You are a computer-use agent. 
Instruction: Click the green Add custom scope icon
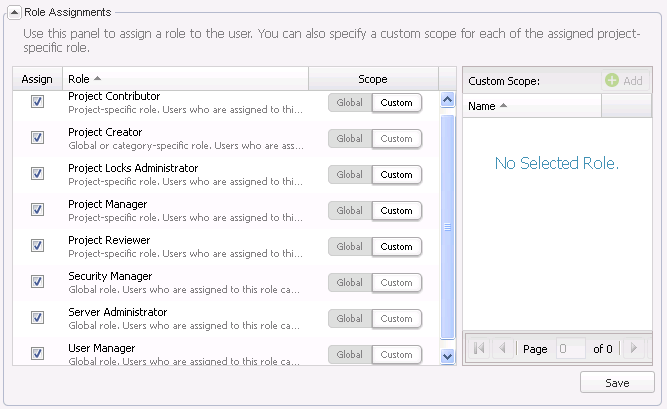coord(612,81)
